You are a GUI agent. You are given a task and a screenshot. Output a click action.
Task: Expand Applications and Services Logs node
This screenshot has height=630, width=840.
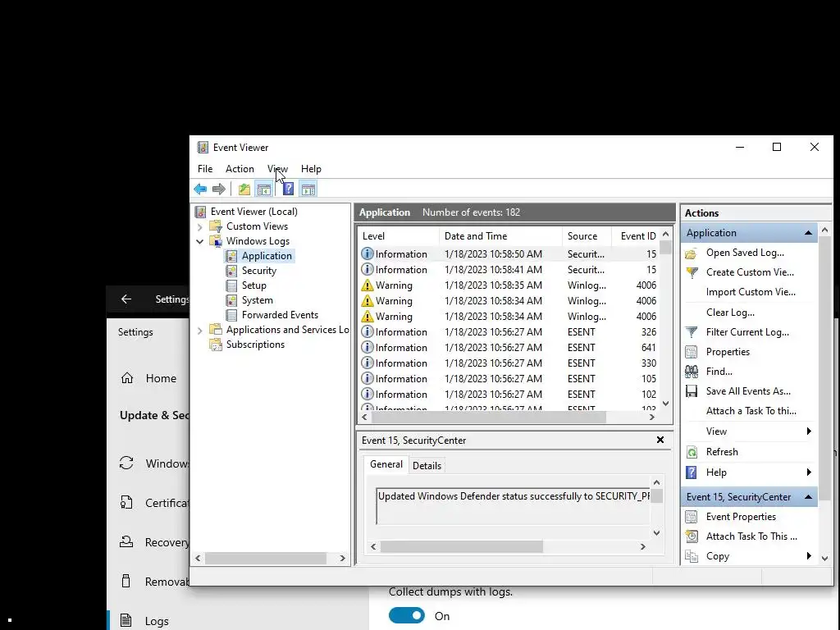pos(200,331)
